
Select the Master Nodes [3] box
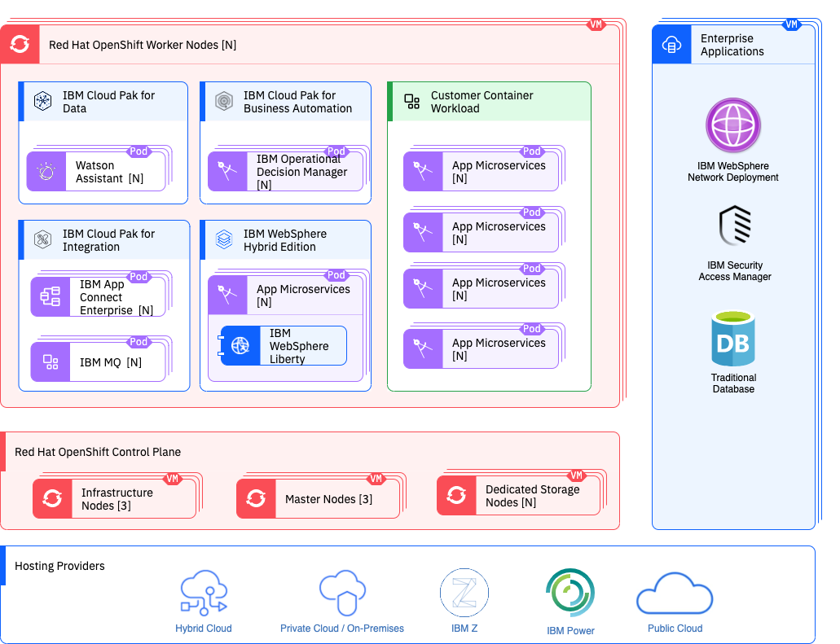point(318,499)
